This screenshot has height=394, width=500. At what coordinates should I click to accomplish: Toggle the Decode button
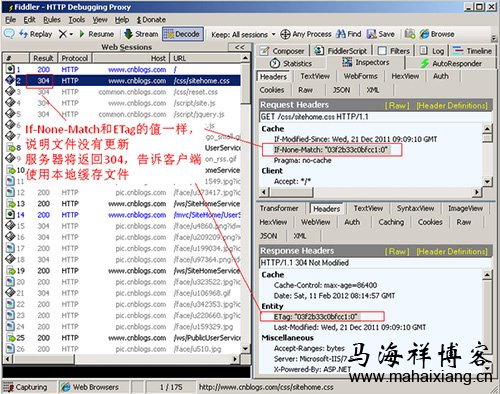(x=183, y=34)
